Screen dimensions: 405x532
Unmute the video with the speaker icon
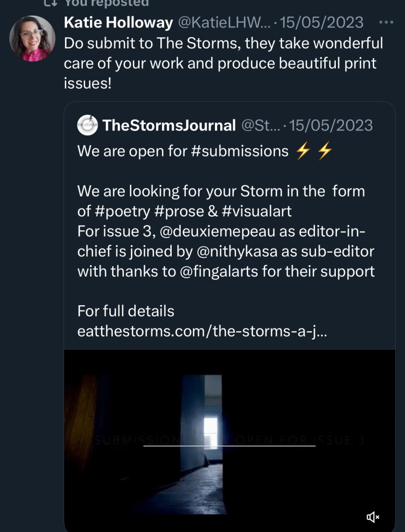click(x=373, y=516)
